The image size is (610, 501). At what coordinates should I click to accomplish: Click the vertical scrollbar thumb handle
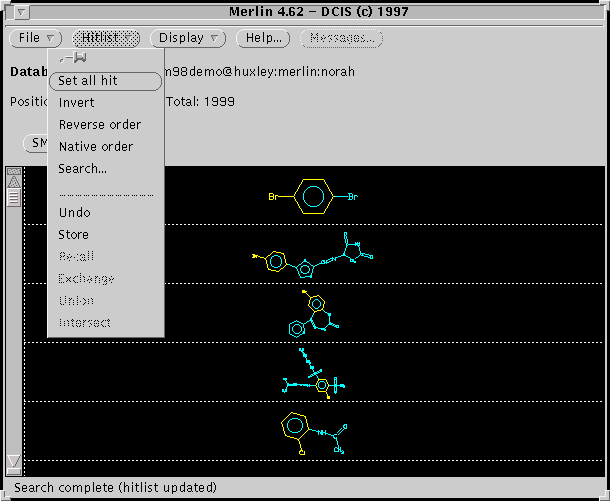tap(14, 198)
